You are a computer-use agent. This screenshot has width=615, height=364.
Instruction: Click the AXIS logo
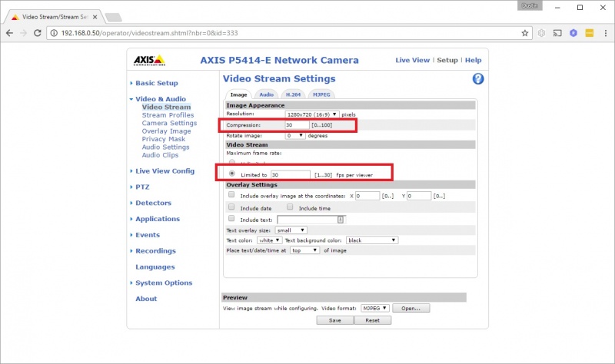click(149, 60)
